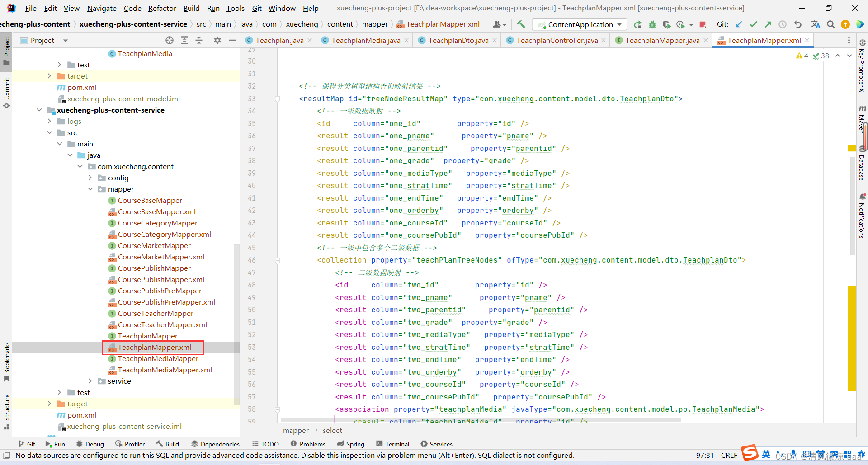The image size is (868, 465).
Task: Select TeachplanMediaMapper.xml in project tree
Action: coord(165,370)
